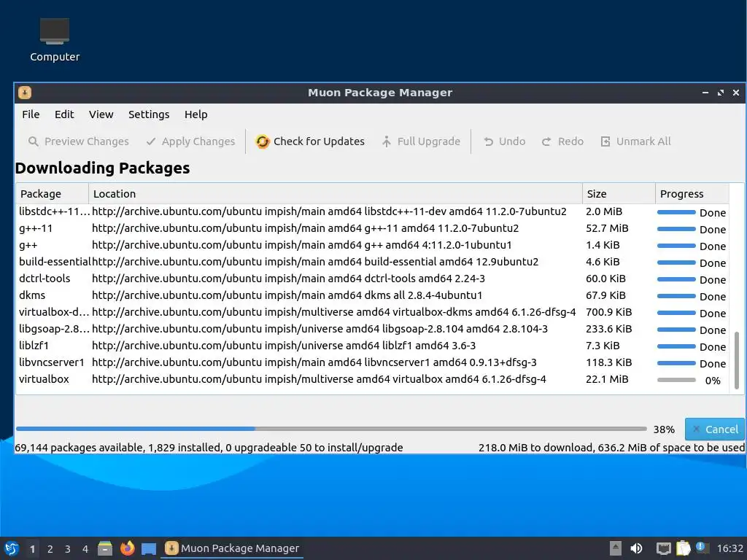
Task: Click the show desktop taskbar icon
Action: (x=149, y=548)
